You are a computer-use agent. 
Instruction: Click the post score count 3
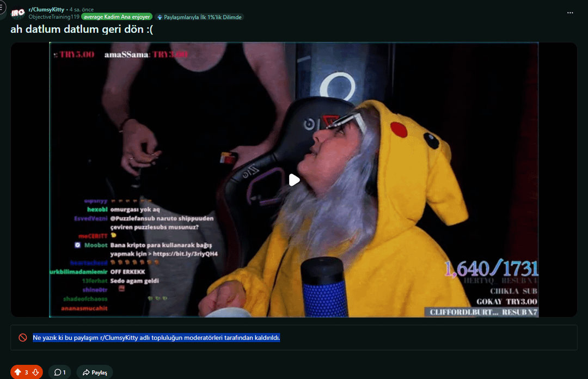point(26,372)
